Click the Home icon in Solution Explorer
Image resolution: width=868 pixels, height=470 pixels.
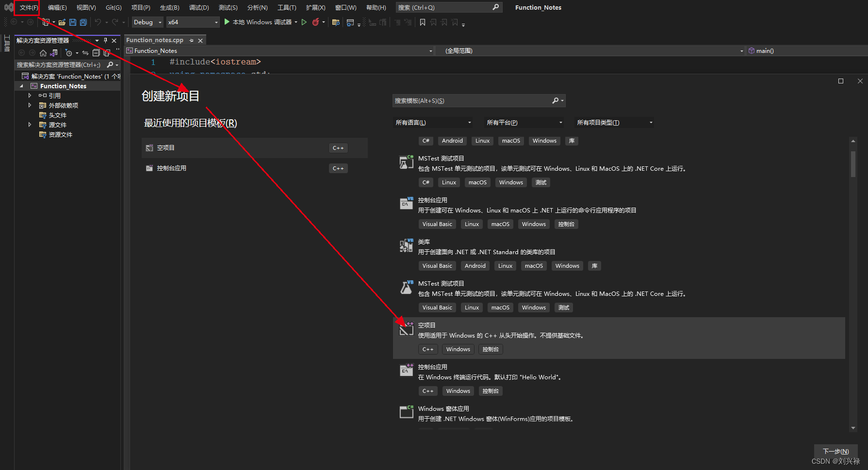[43, 53]
